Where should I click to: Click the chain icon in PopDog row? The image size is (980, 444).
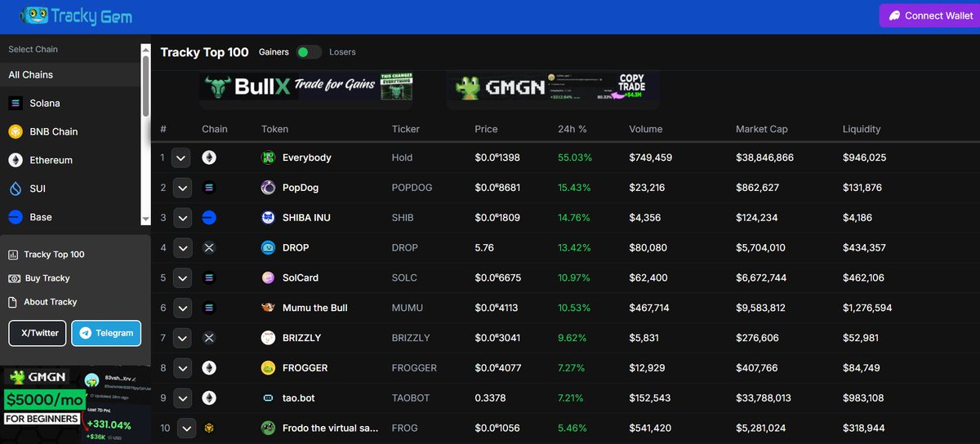(209, 188)
